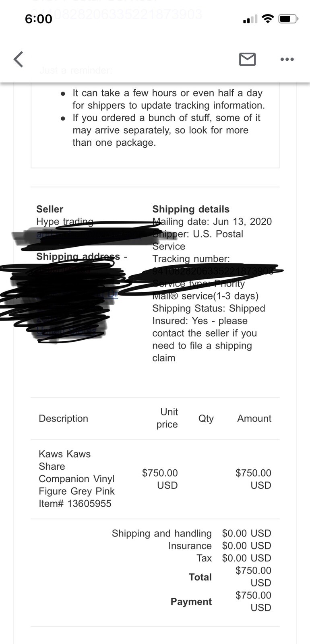
Task: Click the Qty column header
Action: 206,418
